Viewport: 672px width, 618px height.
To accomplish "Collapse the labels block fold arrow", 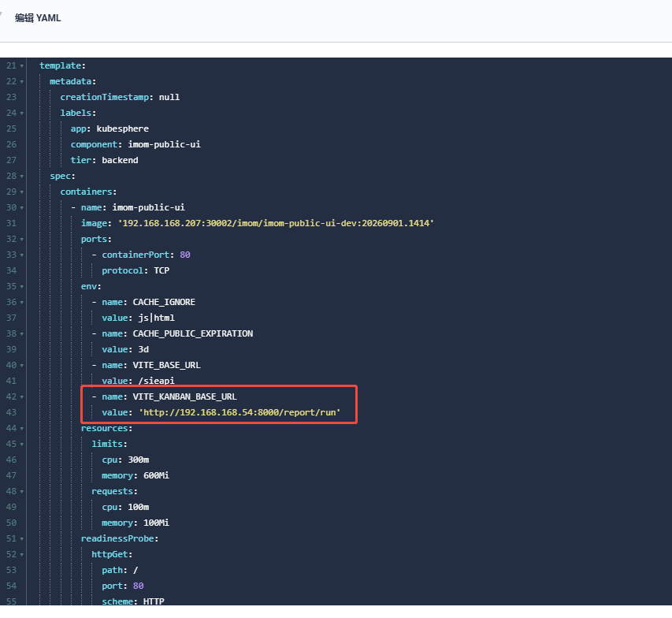I will [22, 114].
